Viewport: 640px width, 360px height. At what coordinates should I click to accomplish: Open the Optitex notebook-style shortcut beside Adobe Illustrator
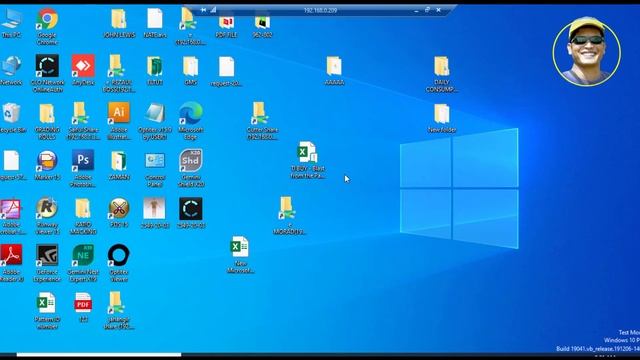(x=155, y=113)
